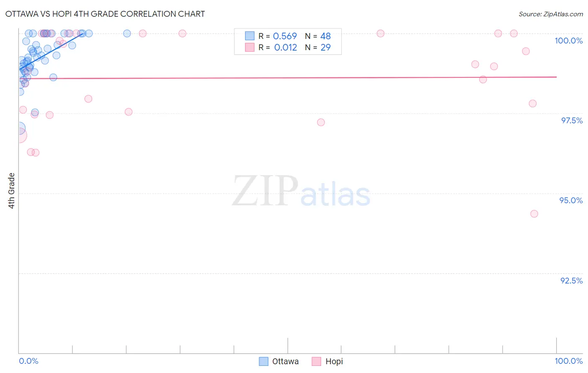Click the blue R = 0.569 swatch
Image resolution: width=588 pixels, height=373 pixels.
pyautogui.click(x=250, y=36)
